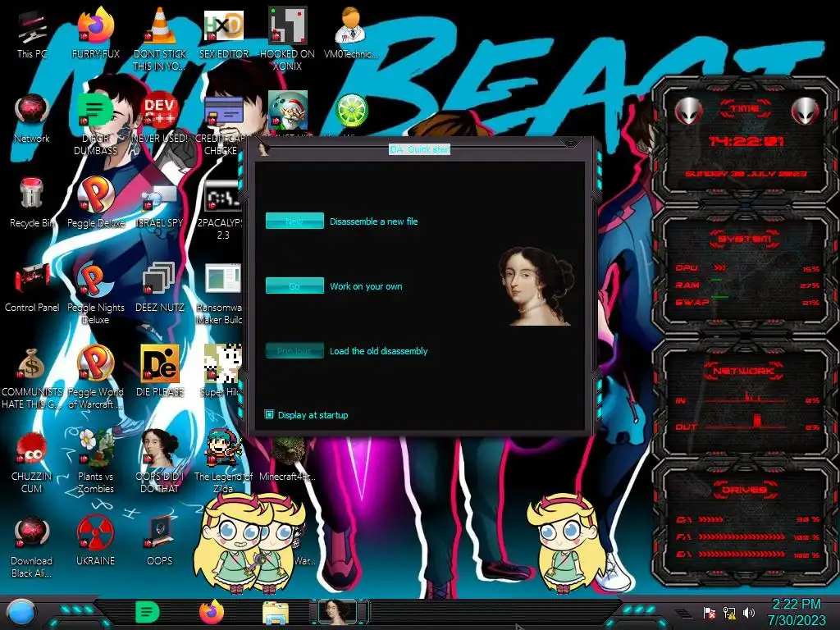Click the IDA Quick start title text

click(419, 149)
